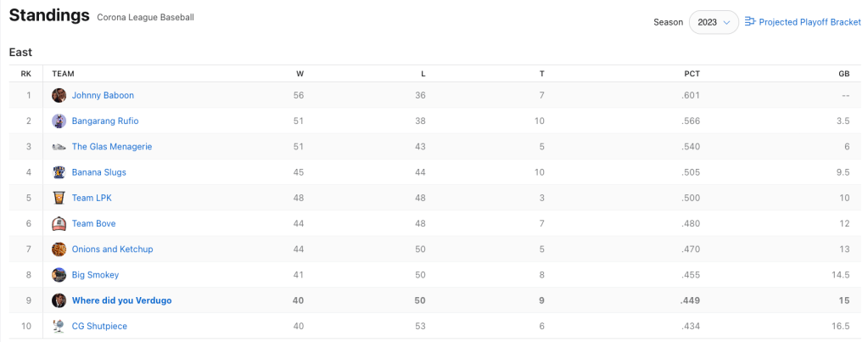Click the Where did you Verdugo avatar

[x=59, y=300]
